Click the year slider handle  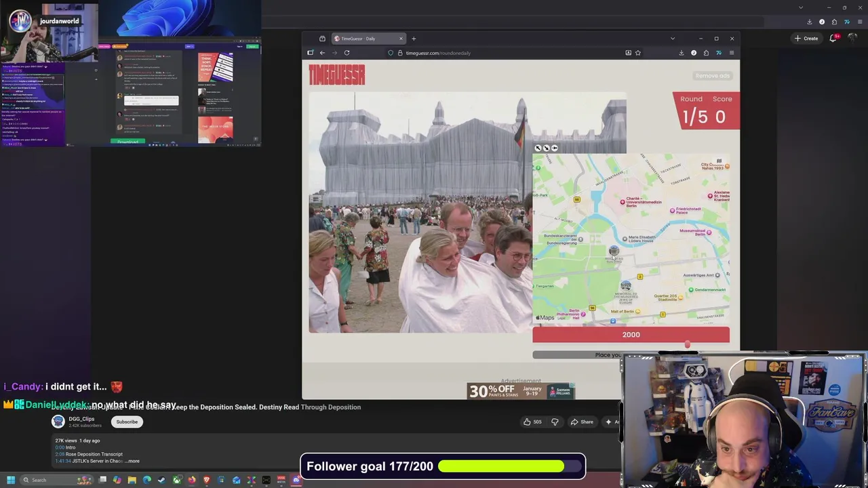click(x=687, y=345)
